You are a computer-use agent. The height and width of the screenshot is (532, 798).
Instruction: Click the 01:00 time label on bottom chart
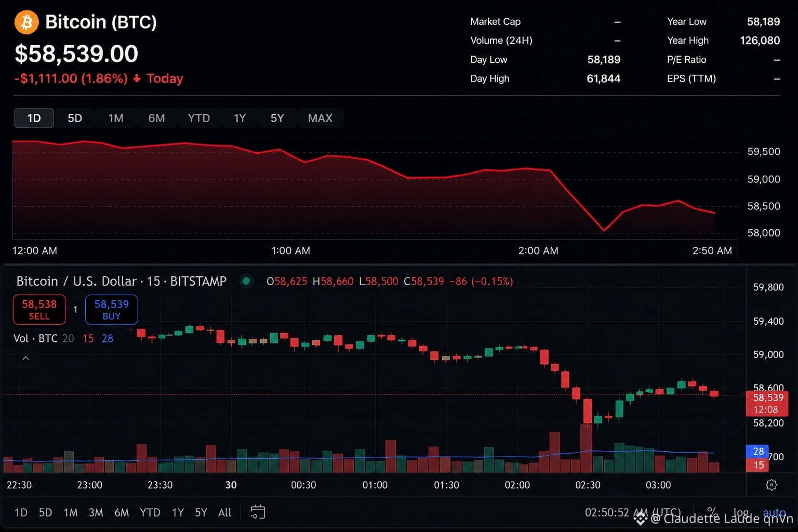point(375,485)
